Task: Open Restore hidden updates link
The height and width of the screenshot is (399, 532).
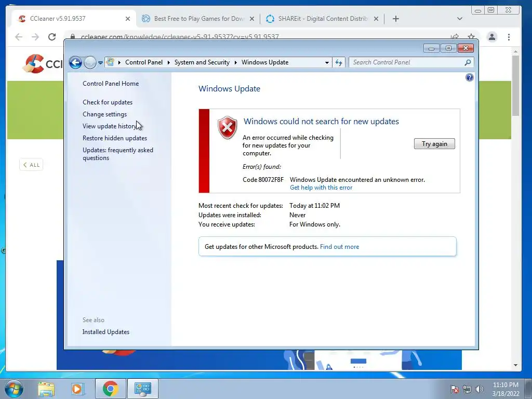Action: [x=115, y=138]
